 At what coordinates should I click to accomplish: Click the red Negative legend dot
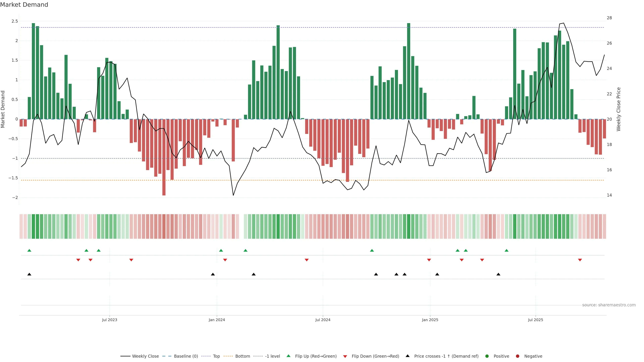(x=518, y=356)
